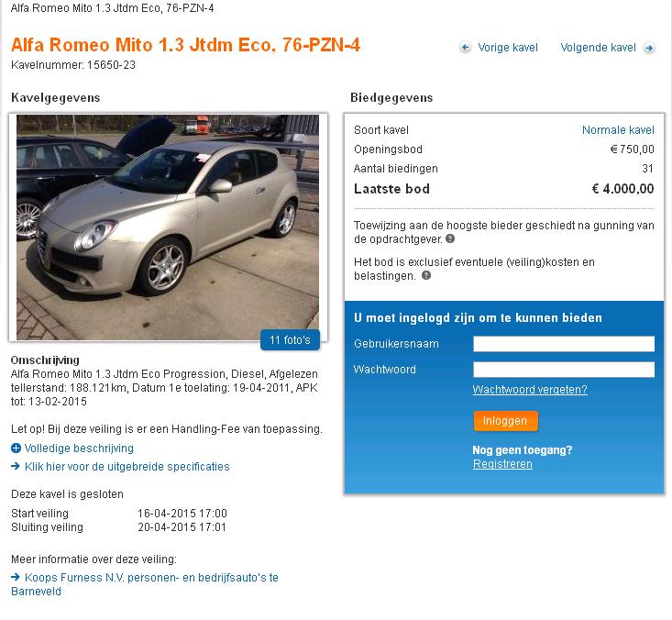Focus the Gebruikersnaam input field

pyautogui.click(x=564, y=344)
